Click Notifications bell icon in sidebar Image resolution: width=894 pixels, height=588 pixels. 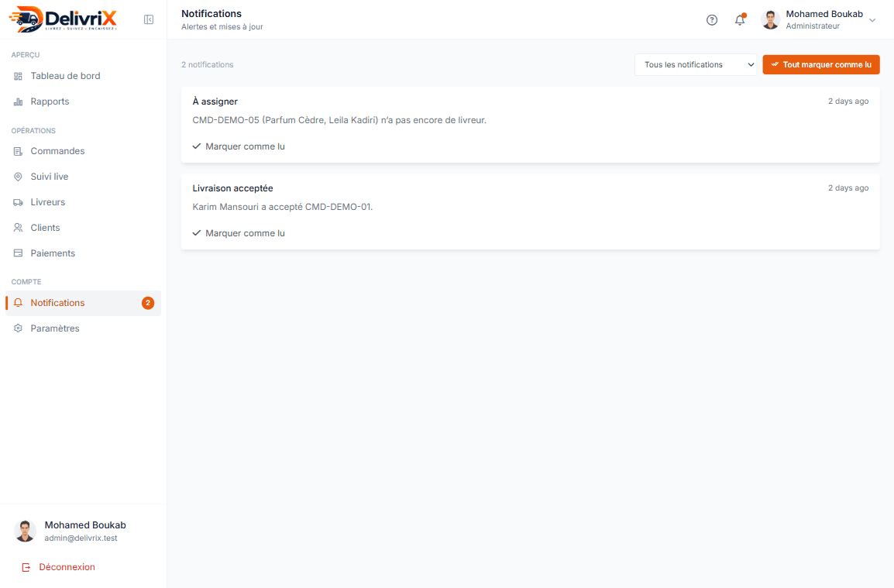[19, 303]
